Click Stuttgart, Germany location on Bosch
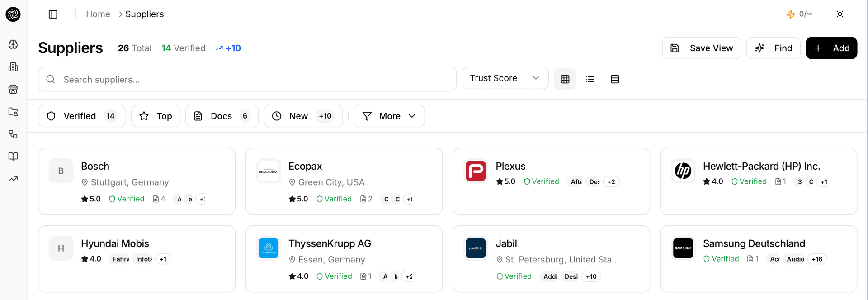Screen dimensions: 868x300 [125, 182]
